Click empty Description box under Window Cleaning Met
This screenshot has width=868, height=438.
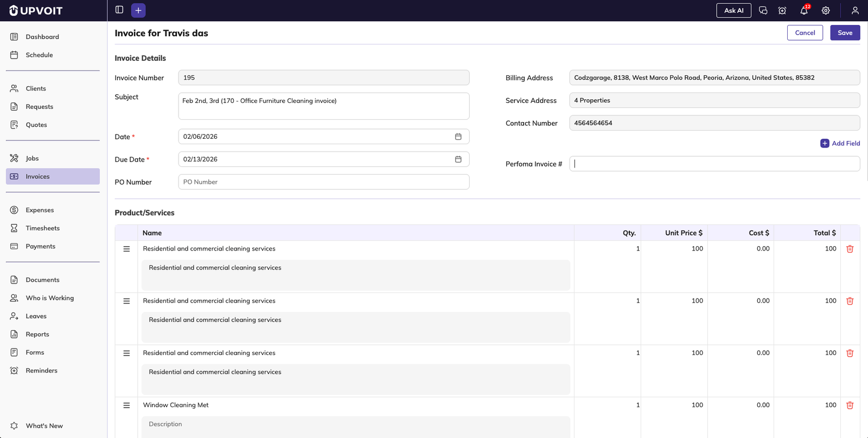click(356, 427)
